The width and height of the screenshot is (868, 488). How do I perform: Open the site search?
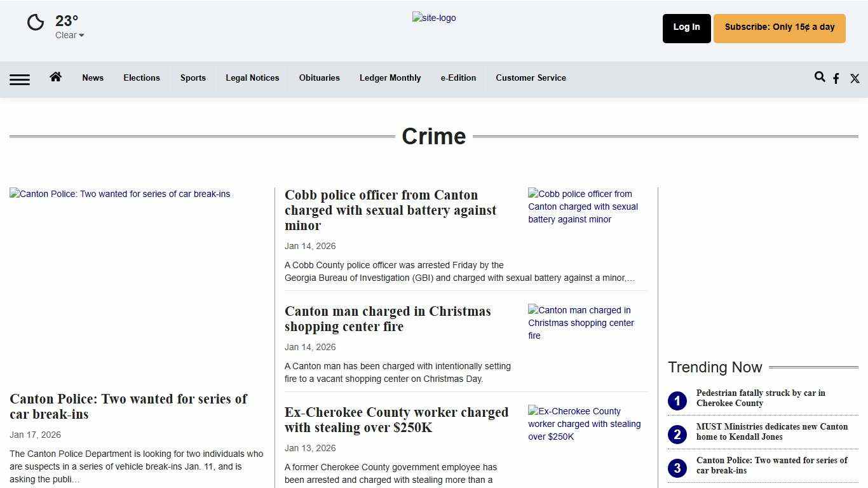(x=820, y=77)
